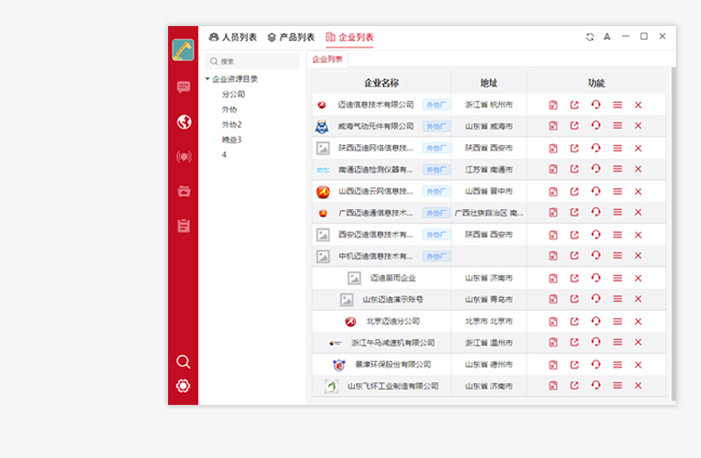This screenshot has height=458, width=701.
Task: Click the 外协厂 tag in the 晋中市 row
Action: point(436,191)
